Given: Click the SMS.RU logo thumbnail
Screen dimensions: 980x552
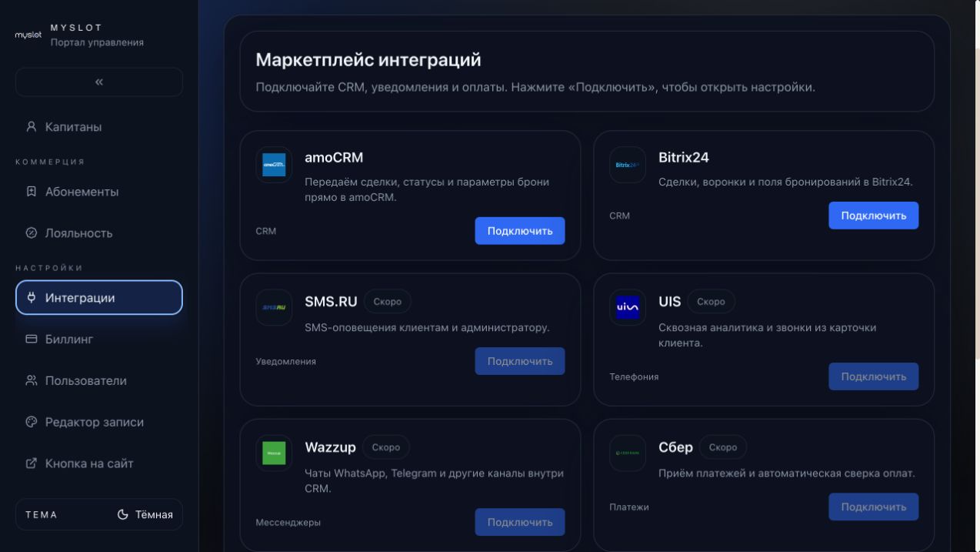Looking at the screenshot, I should coord(274,308).
